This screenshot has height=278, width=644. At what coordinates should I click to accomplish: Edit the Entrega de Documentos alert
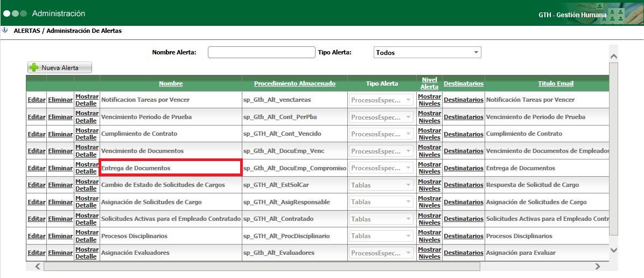[x=36, y=168]
